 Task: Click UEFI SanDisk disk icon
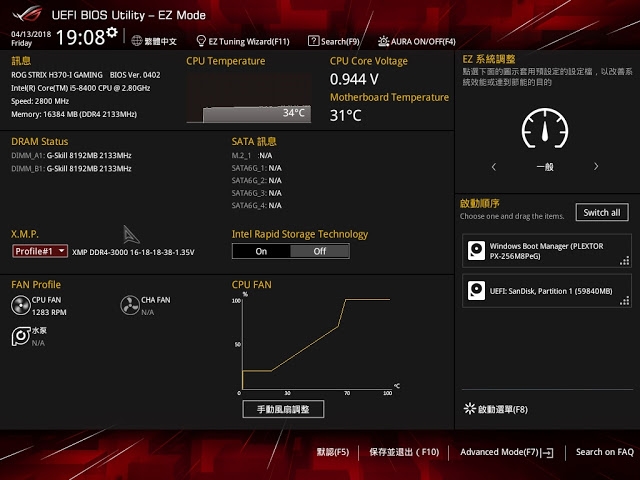coord(476,290)
